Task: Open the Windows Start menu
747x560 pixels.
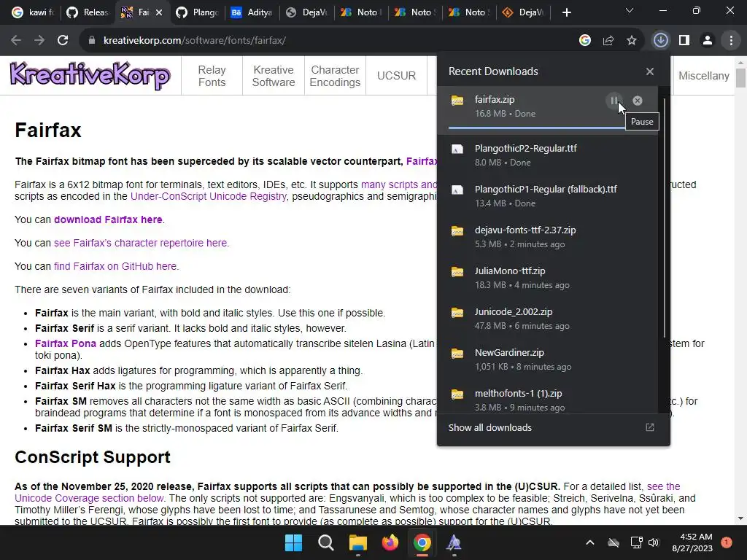Action: click(293, 542)
